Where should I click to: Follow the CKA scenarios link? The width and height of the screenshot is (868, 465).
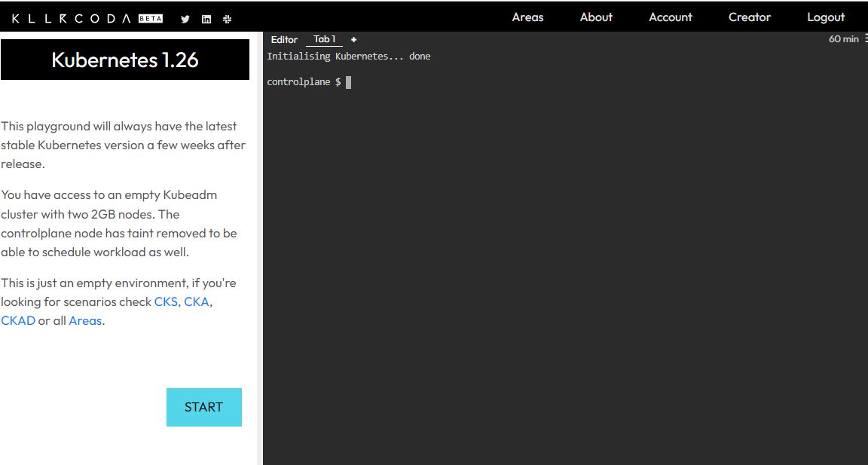pyautogui.click(x=197, y=301)
